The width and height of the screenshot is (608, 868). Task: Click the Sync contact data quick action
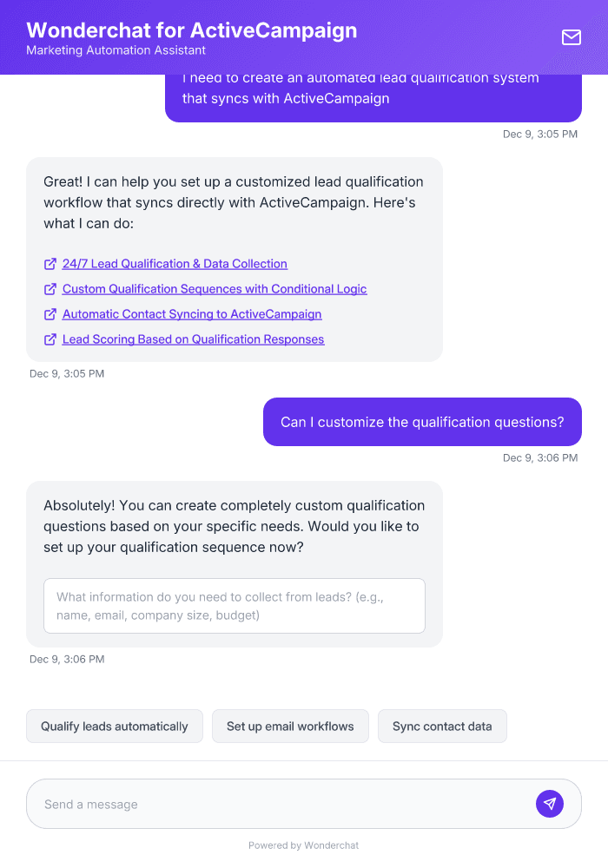tap(442, 726)
